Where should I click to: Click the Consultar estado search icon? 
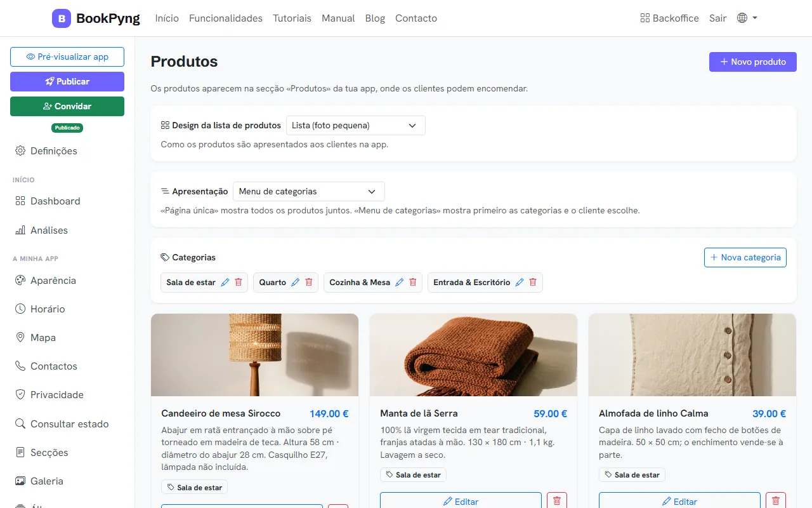(x=20, y=424)
